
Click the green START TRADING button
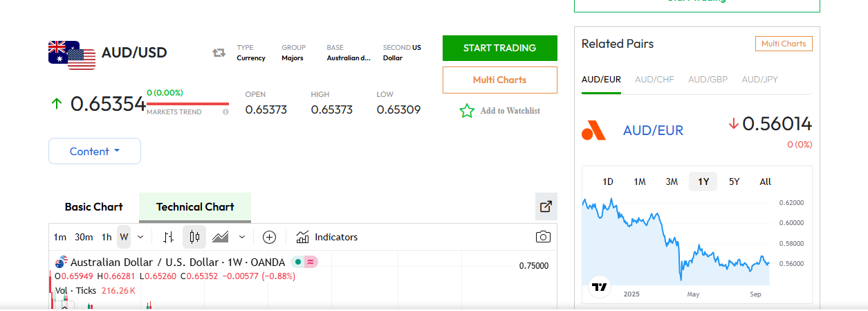(x=499, y=48)
